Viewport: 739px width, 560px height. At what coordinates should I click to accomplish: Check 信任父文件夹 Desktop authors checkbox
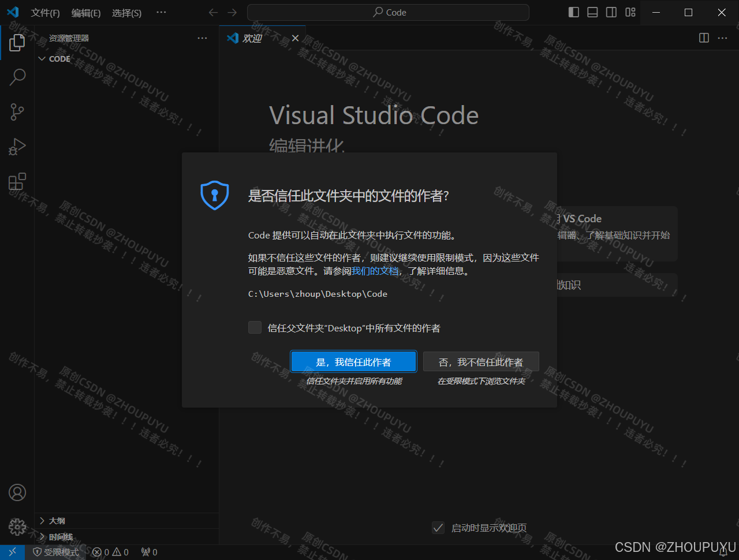tap(255, 328)
